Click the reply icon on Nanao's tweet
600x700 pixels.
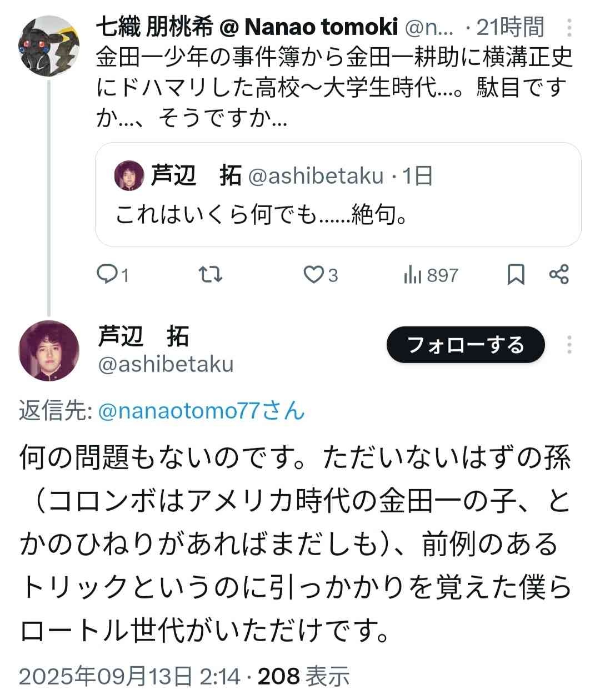point(106,274)
